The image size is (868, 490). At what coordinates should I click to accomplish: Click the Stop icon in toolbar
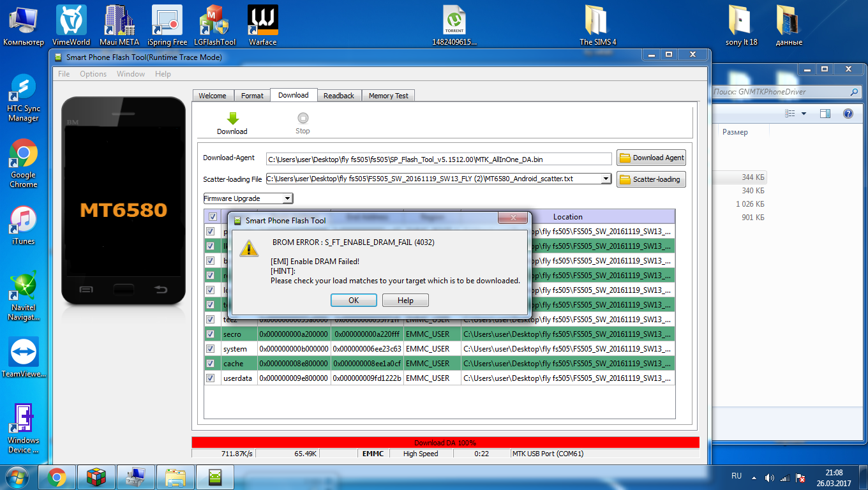[303, 119]
